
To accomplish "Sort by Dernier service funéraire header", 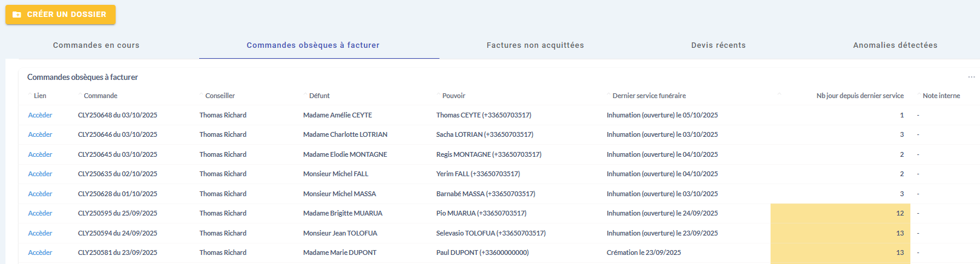I will click(x=649, y=96).
